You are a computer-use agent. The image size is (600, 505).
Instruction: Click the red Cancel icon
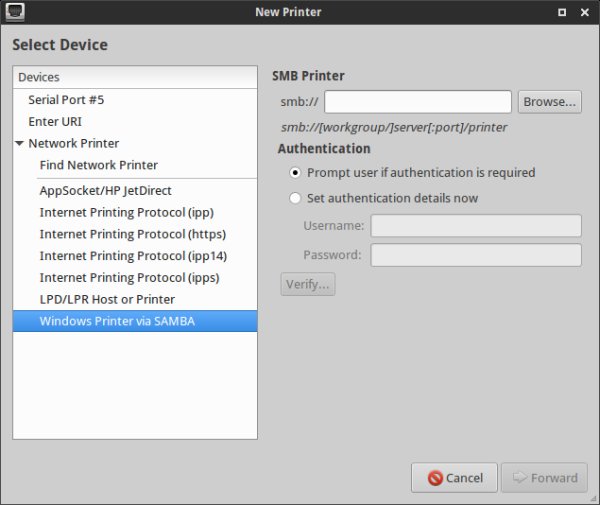click(x=435, y=478)
